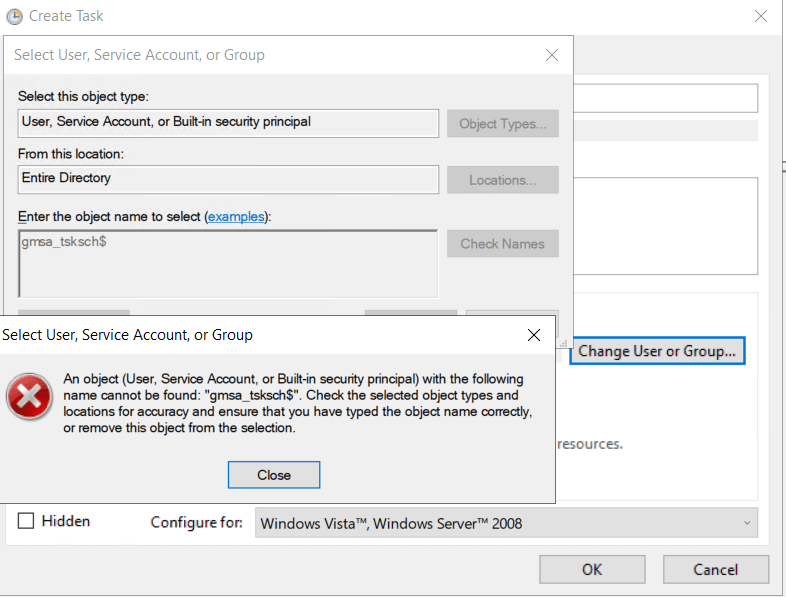Click the top text field in Create Task
786x597 pixels.
tap(664, 98)
